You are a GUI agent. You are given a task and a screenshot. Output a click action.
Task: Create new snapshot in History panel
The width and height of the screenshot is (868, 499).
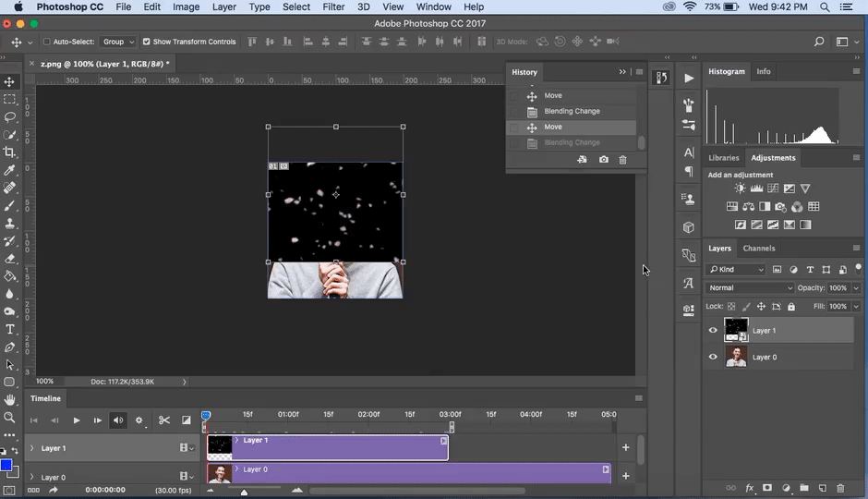[x=603, y=160]
